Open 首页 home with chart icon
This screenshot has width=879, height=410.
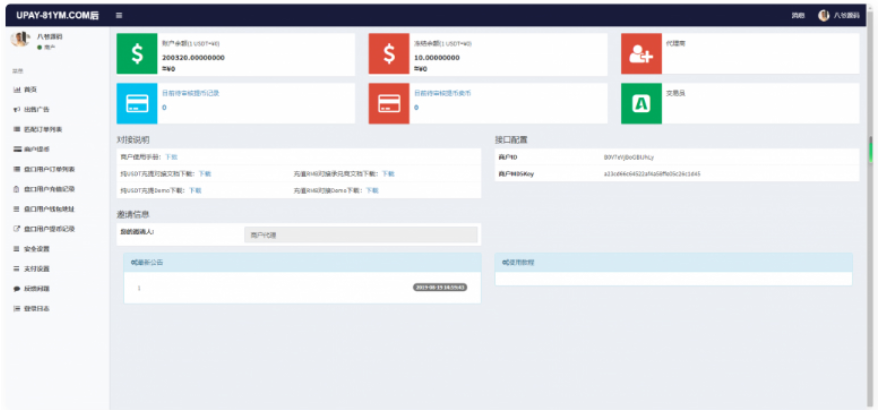tap(25, 90)
